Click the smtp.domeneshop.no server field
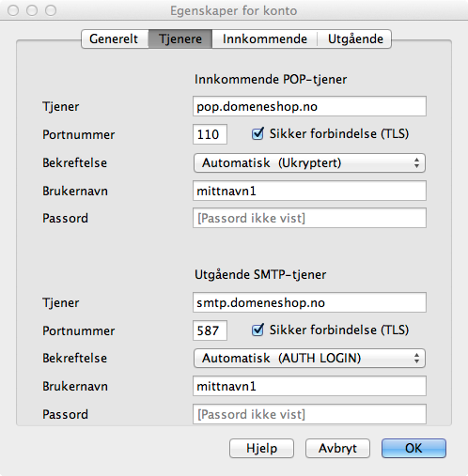468x476 pixels. [309, 302]
